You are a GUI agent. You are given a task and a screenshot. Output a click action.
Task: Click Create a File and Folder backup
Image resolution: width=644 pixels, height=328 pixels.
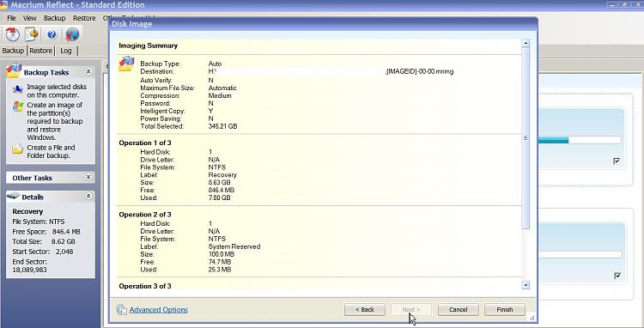51,151
